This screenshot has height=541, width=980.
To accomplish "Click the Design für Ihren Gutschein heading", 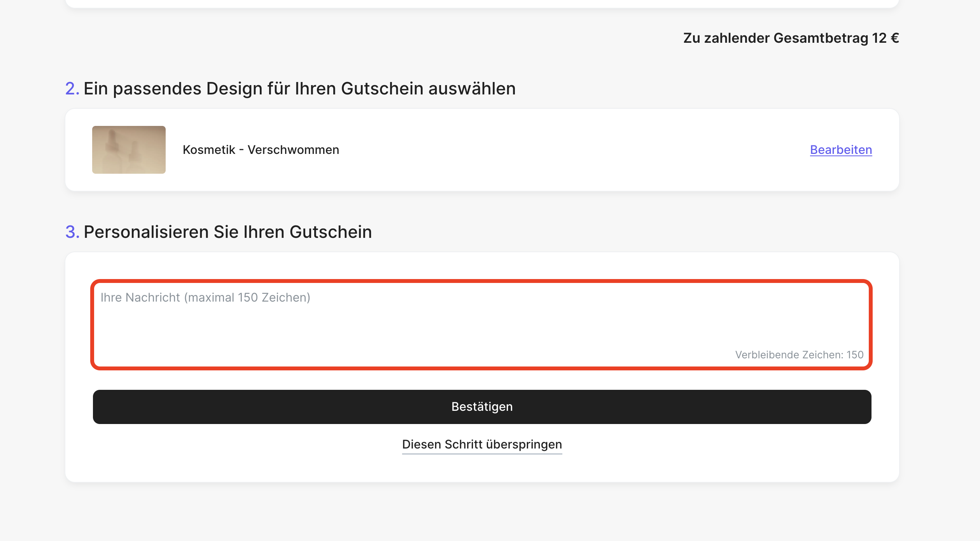I will tap(299, 89).
